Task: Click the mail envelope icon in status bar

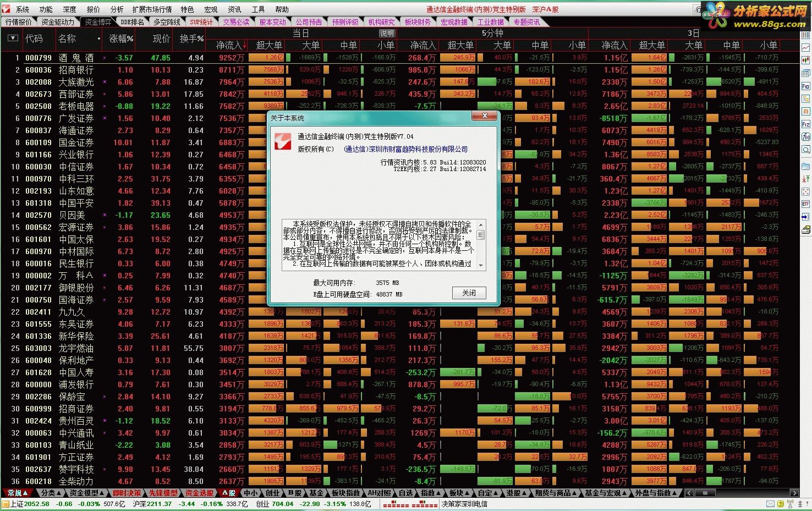Action: pyautogui.click(x=770, y=504)
